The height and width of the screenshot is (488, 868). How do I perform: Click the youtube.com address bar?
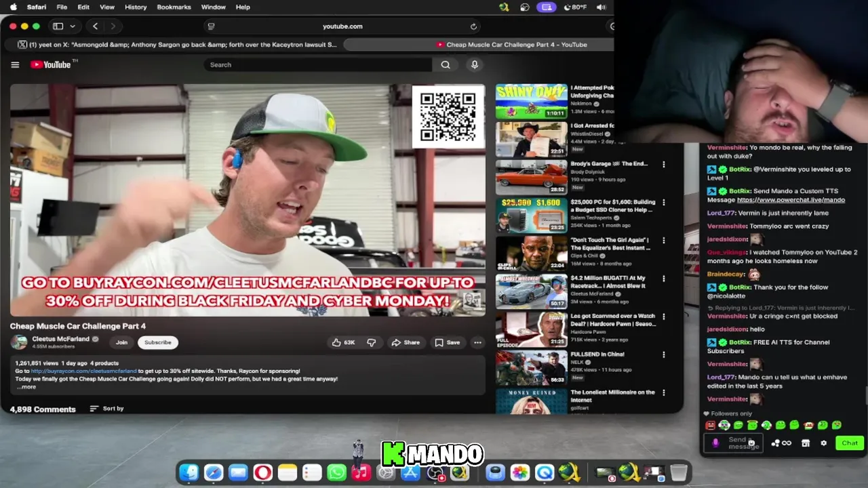pyautogui.click(x=342, y=26)
